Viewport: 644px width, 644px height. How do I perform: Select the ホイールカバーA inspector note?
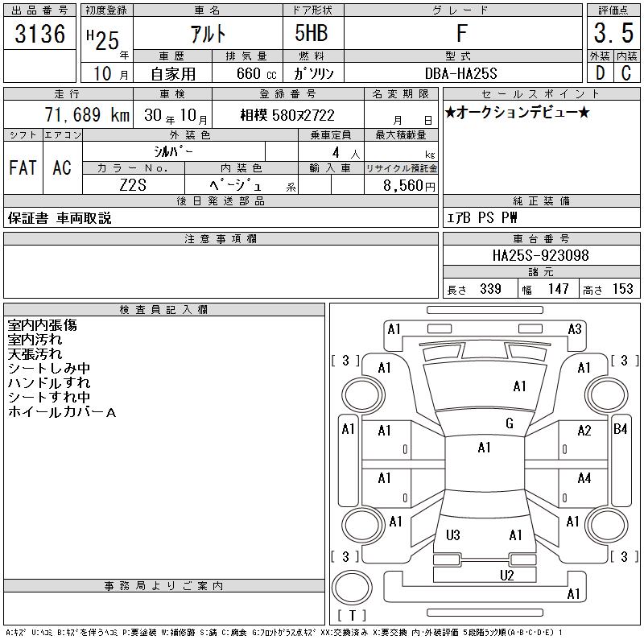point(62,412)
